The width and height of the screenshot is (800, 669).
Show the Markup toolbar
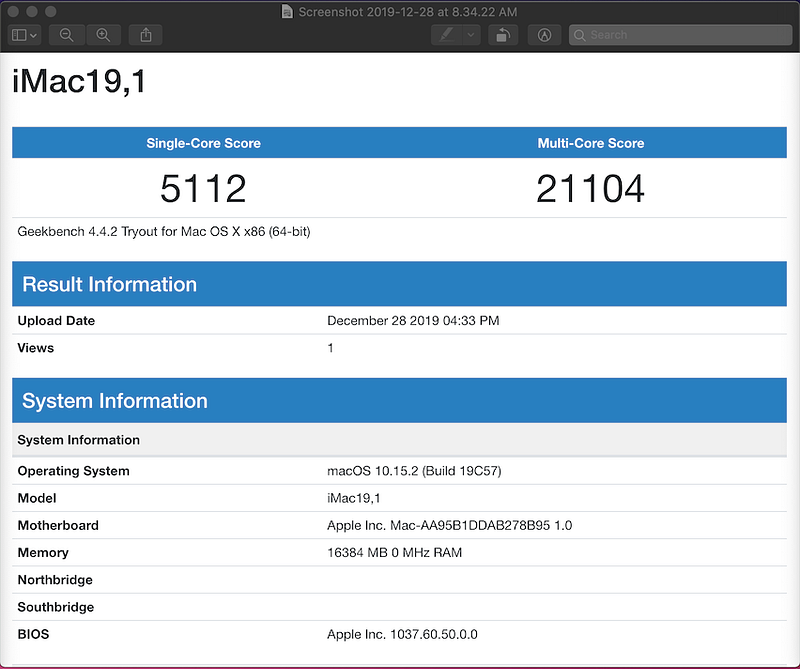tap(544, 35)
